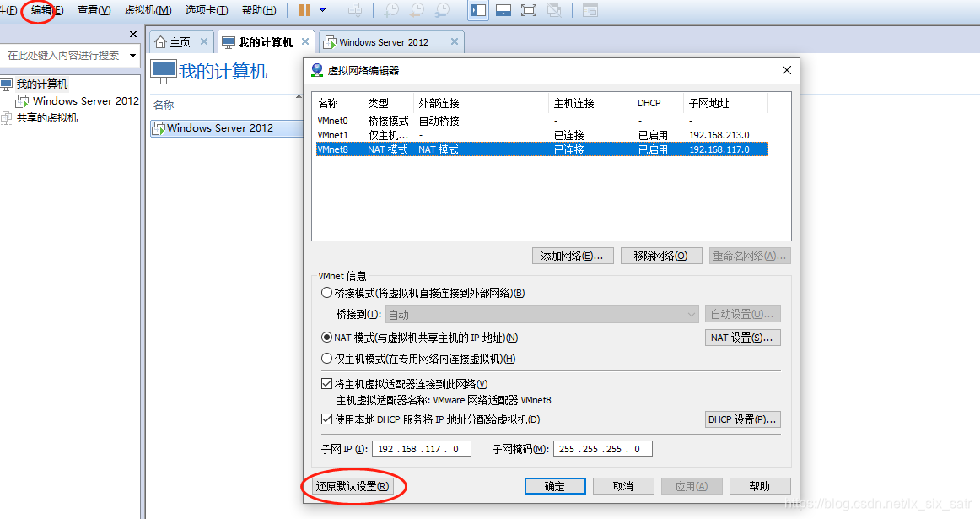Open the 虚拟机(M) menu

pos(148,10)
